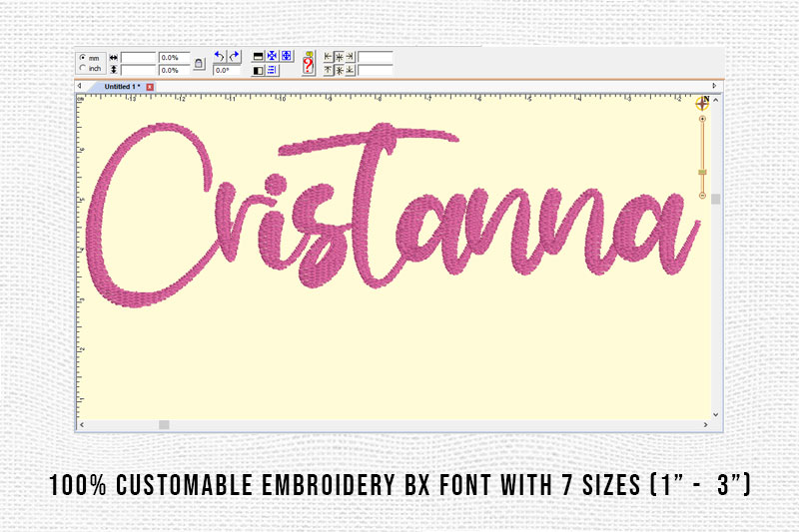The height and width of the screenshot is (532, 799).
Task: Select the mm unit radio button
Action: point(83,58)
